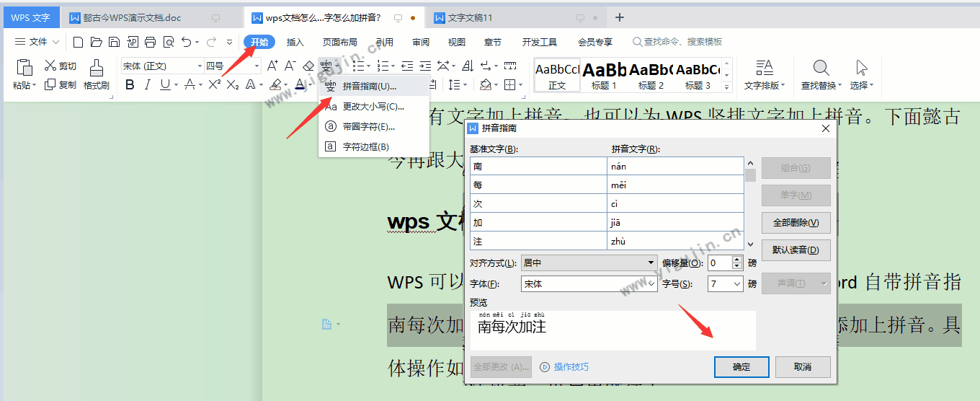980x401 pixels.
Task: Click the Redo arrow icon
Action: tap(211, 42)
